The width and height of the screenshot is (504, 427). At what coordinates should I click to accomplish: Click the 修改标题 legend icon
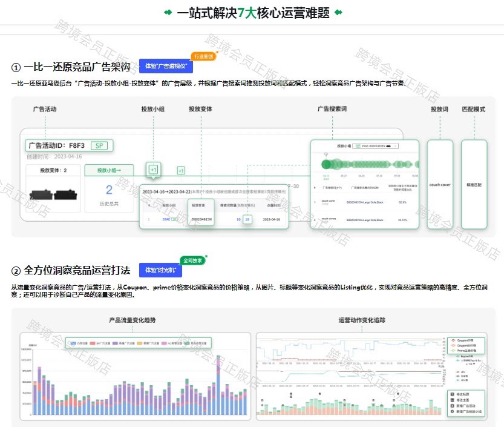pos(453,394)
